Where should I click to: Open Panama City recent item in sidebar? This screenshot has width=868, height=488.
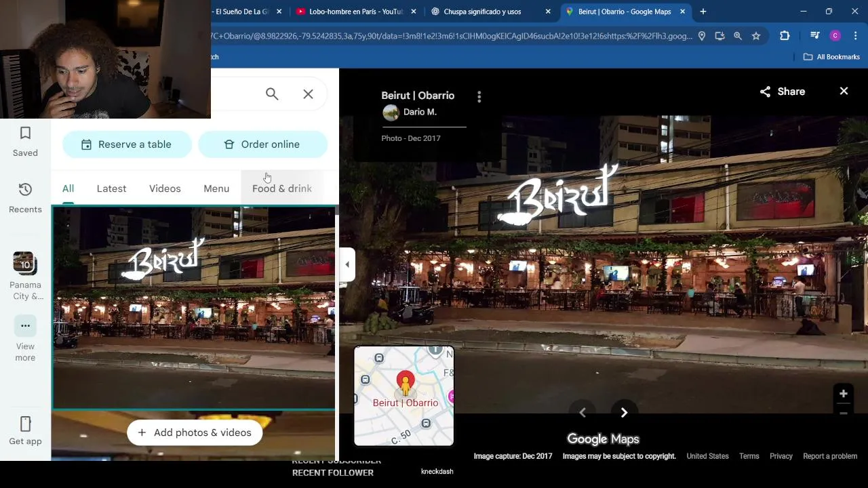[25, 276]
